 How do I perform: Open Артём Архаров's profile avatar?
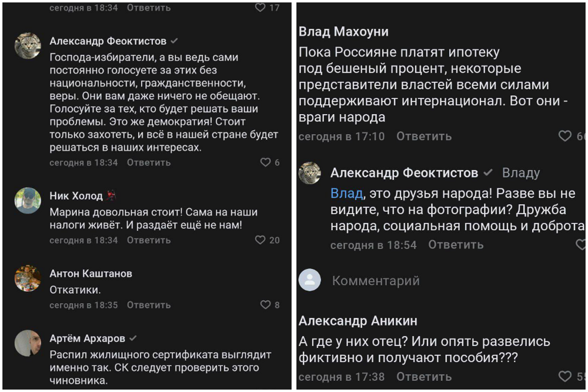(27, 343)
